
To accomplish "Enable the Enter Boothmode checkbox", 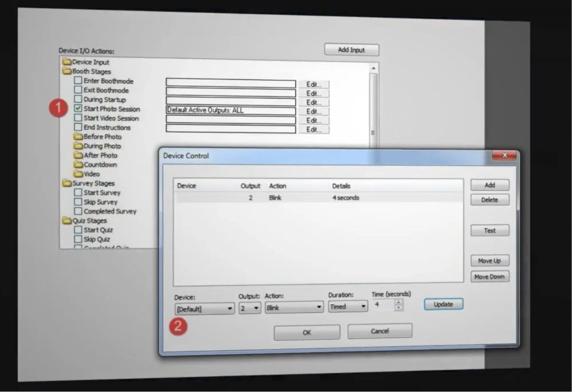I will pyautogui.click(x=78, y=81).
